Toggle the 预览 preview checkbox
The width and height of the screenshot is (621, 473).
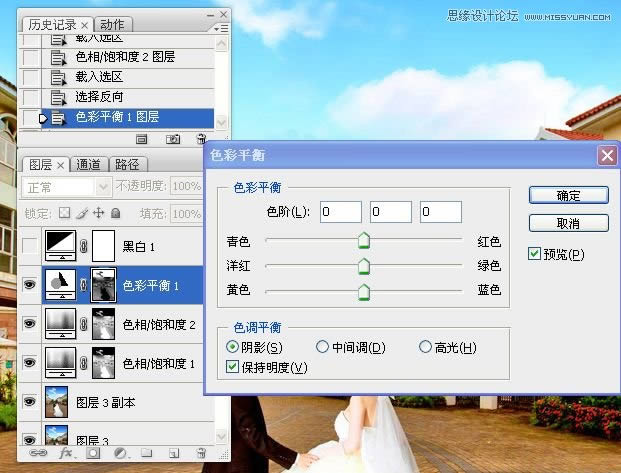[534, 254]
